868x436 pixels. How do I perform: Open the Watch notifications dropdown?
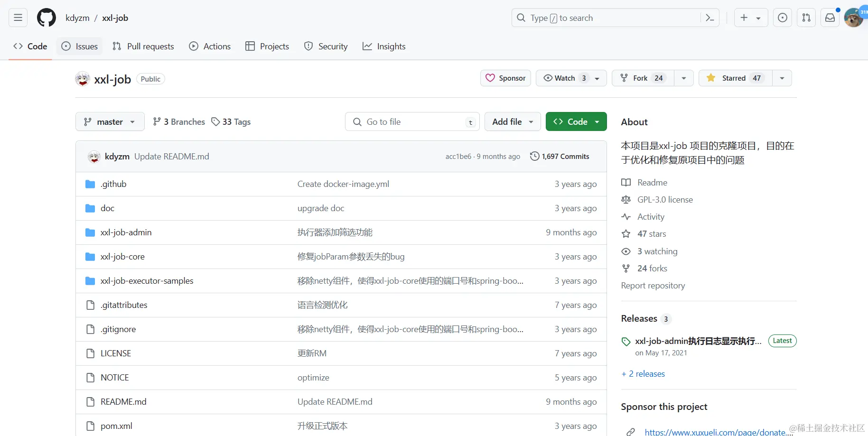click(571, 78)
